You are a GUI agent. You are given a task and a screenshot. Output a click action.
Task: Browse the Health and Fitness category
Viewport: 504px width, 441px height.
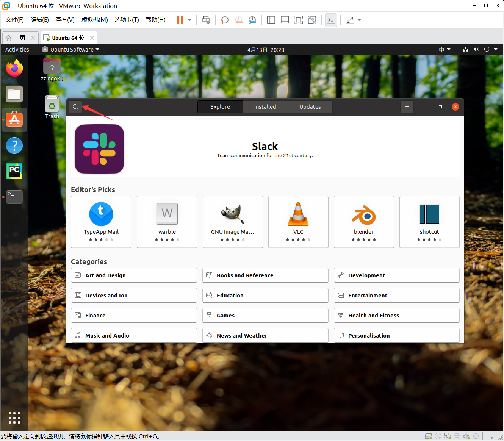pyautogui.click(x=397, y=316)
